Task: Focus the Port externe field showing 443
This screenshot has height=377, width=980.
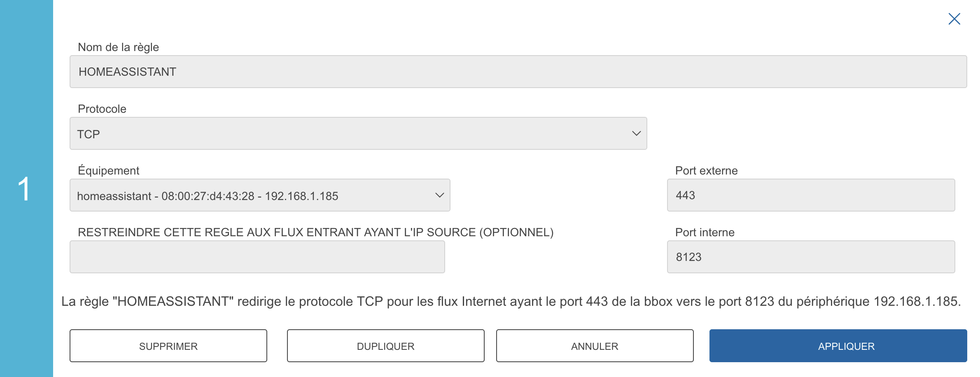Action: (x=810, y=195)
